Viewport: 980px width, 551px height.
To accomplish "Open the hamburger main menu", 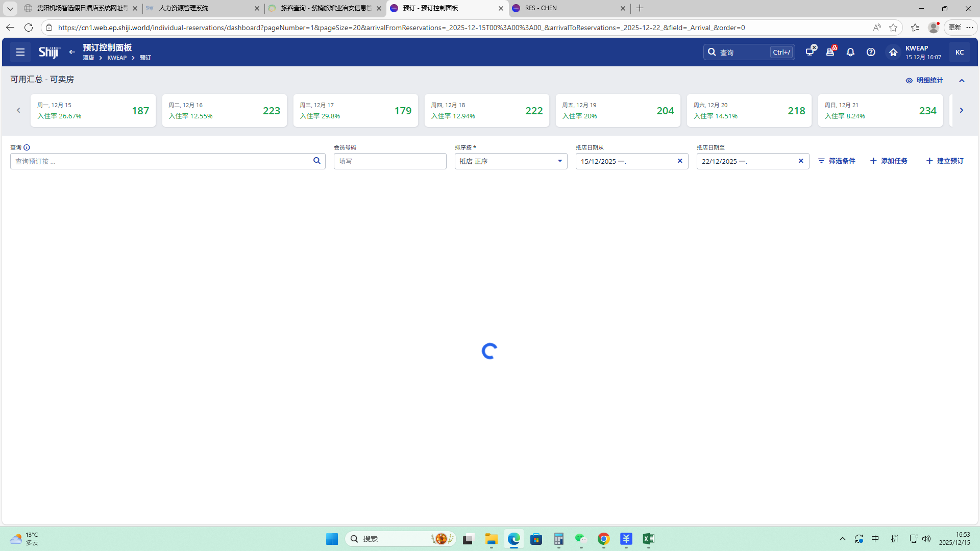I will (20, 52).
